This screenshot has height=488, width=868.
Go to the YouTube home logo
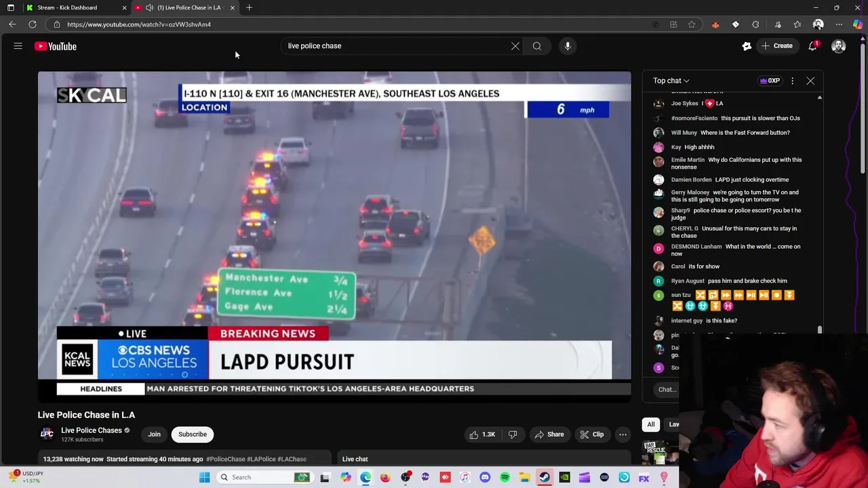coord(56,46)
